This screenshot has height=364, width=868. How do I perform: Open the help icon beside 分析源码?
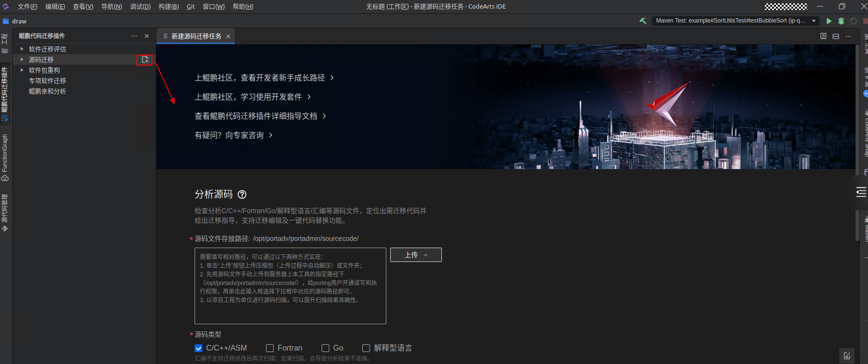pos(242,194)
